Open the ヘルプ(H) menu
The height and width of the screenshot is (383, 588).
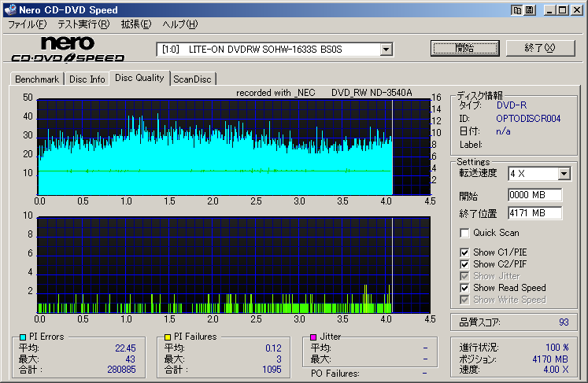[x=180, y=24]
